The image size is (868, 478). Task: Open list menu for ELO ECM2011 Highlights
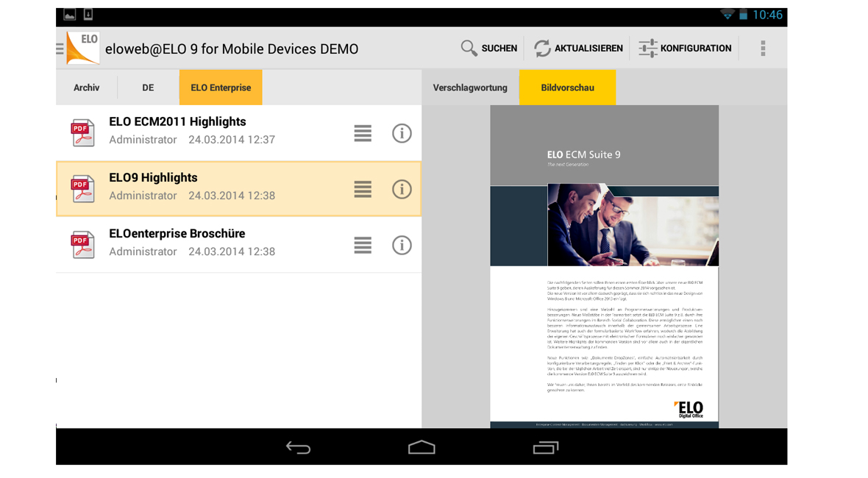363,133
